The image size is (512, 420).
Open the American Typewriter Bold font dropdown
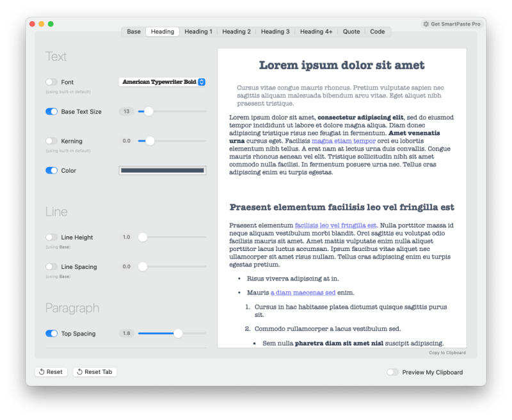pos(162,82)
